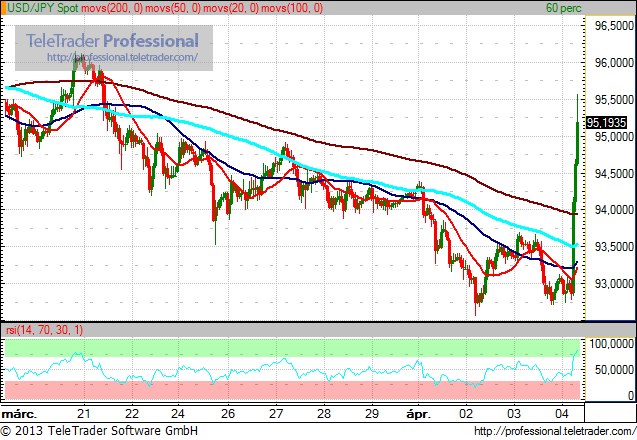Image resolution: width=637 pixels, height=440 pixels.
Task: Click date 03 on the time axis
Action: point(514,414)
